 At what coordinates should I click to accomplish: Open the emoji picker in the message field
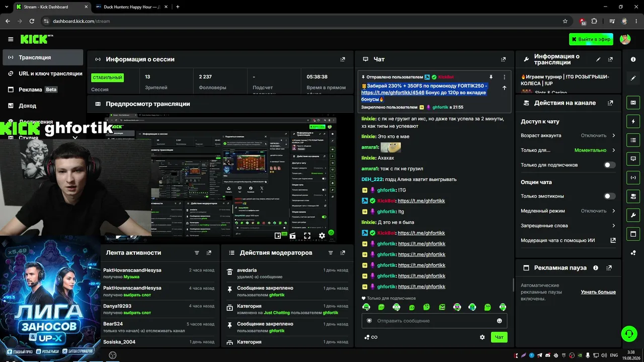coord(500,321)
